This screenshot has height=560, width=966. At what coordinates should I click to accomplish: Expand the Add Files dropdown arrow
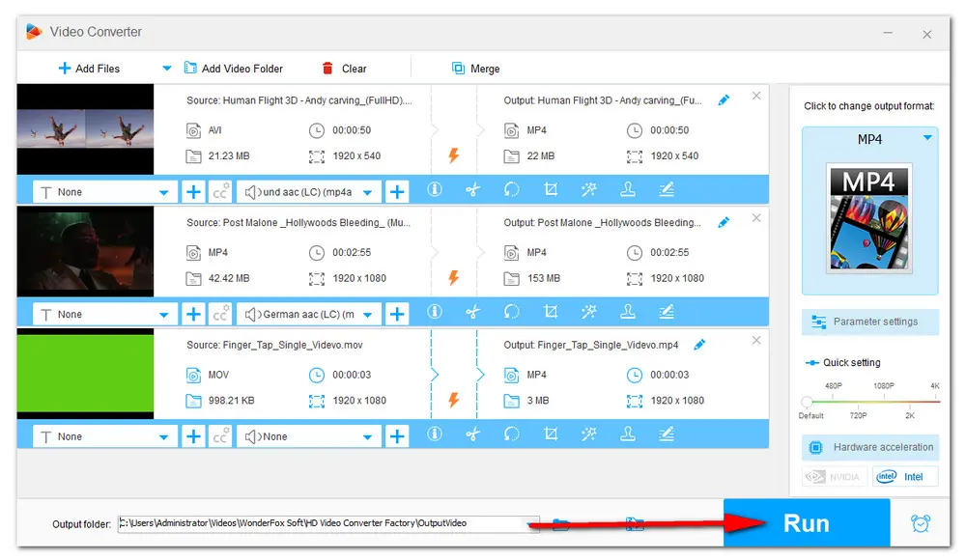pos(166,69)
